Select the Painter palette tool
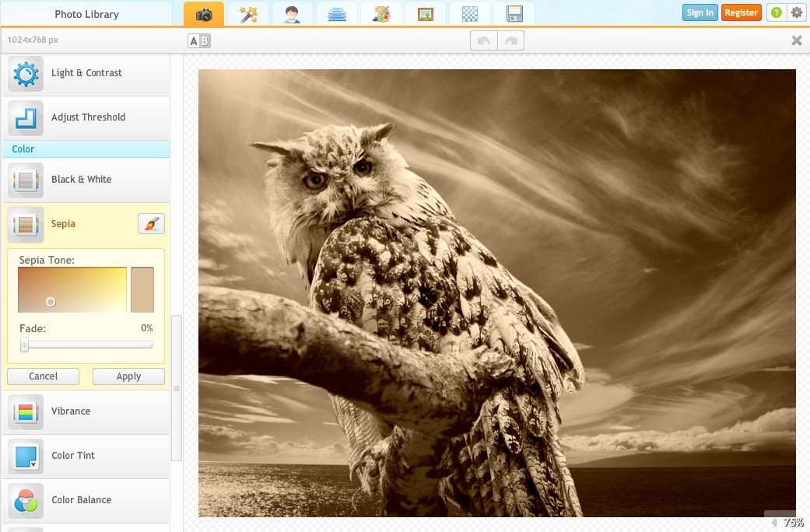810x532 pixels. click(x=381, y=13)
